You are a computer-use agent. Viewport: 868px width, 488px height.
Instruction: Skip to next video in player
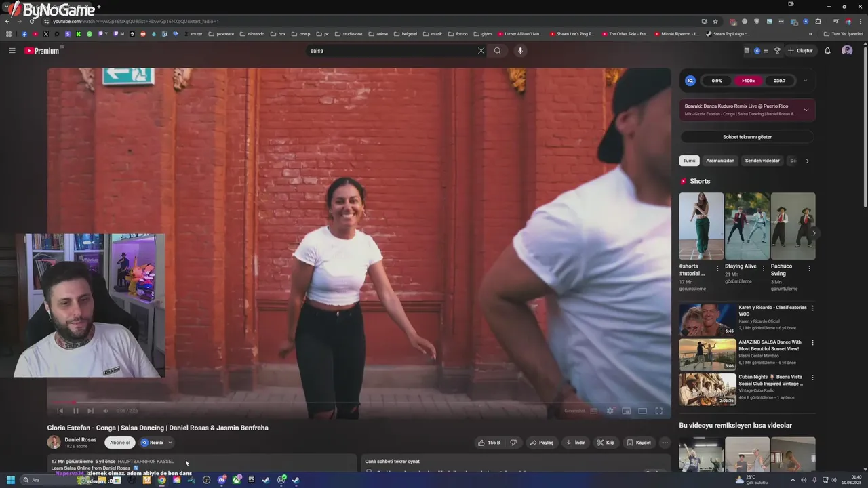tap(90, 411)
